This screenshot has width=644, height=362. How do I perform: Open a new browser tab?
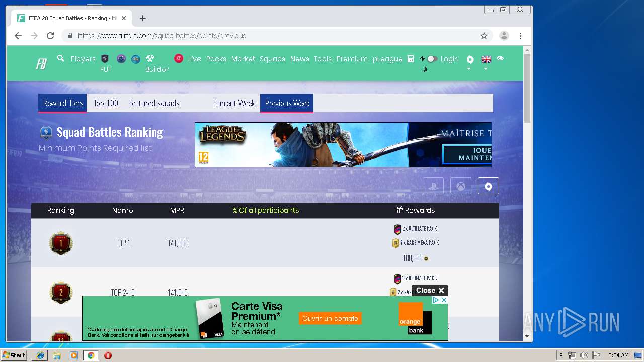coord(143,18)
